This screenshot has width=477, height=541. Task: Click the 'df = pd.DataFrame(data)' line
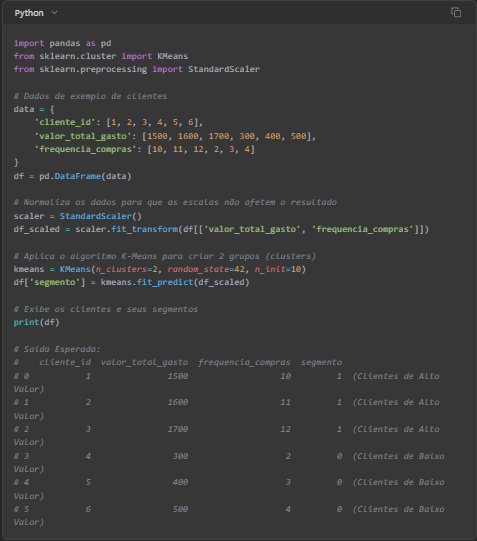[x=72, y=176]
